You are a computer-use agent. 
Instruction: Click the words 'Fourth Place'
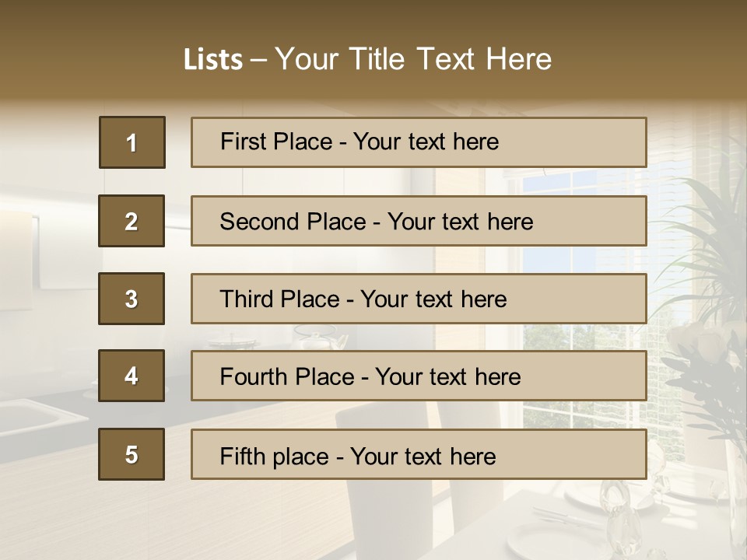point(287,376)
